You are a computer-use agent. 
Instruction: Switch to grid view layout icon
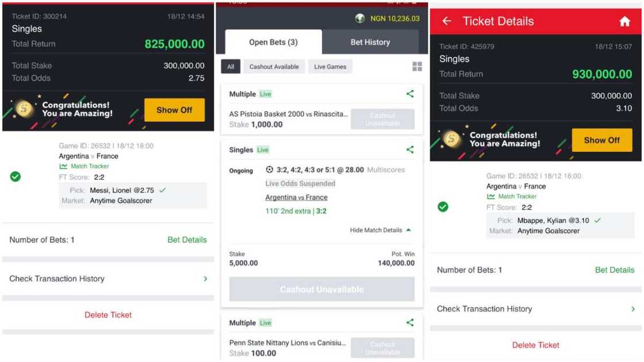(x=417, y=67)
